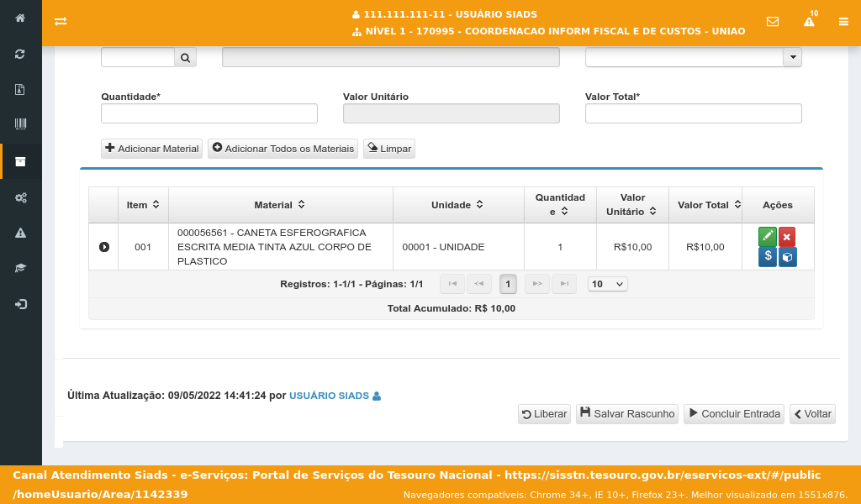The width and height of the screenshot is (861, 504).
Task: Open the top right dropdown arrow
Action: coord(792,57)
